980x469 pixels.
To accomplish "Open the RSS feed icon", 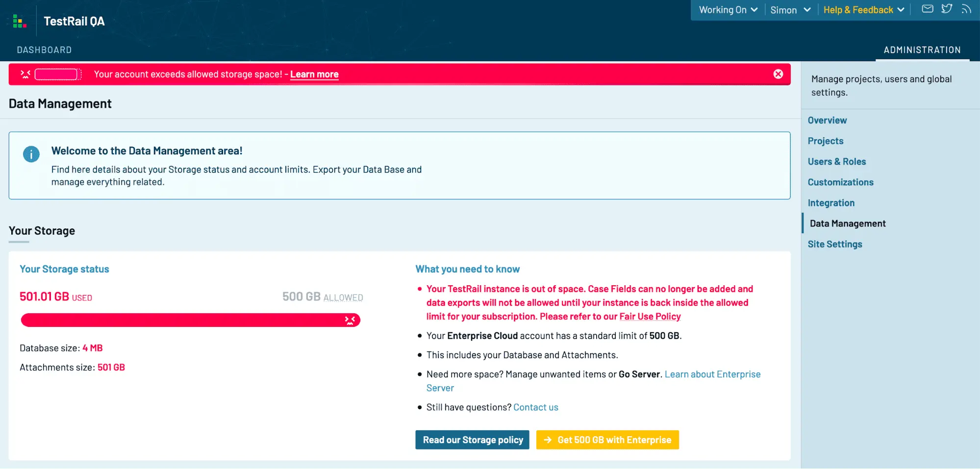I will coord(966,9).
